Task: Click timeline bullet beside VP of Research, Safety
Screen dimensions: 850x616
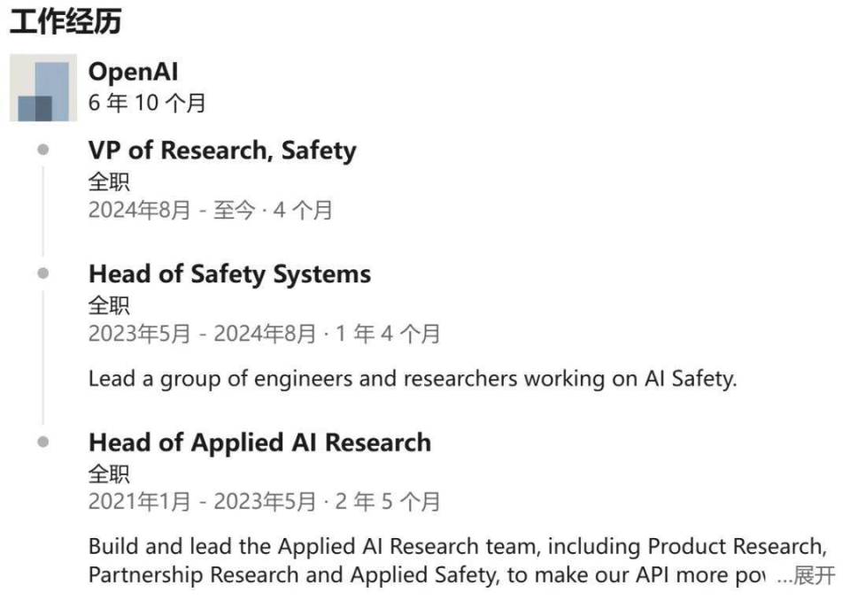Action: pos(43,150)
